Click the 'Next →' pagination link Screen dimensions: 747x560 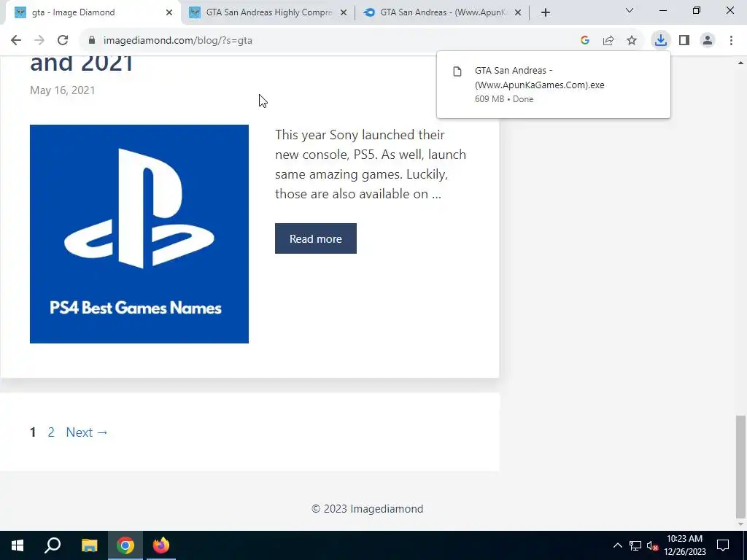click(x=88, y=432)
